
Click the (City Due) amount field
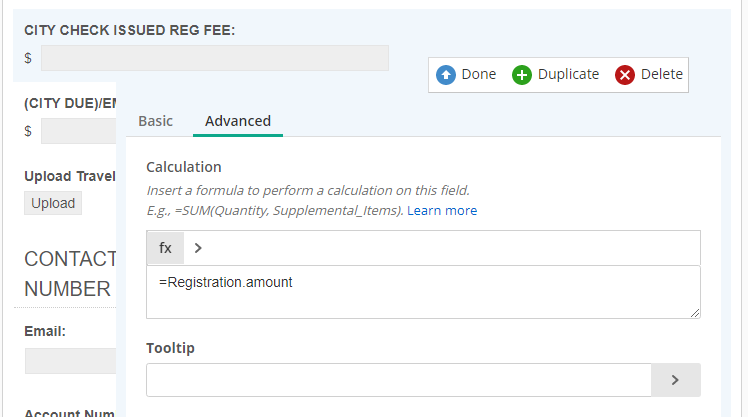click(x=79, y=131)
